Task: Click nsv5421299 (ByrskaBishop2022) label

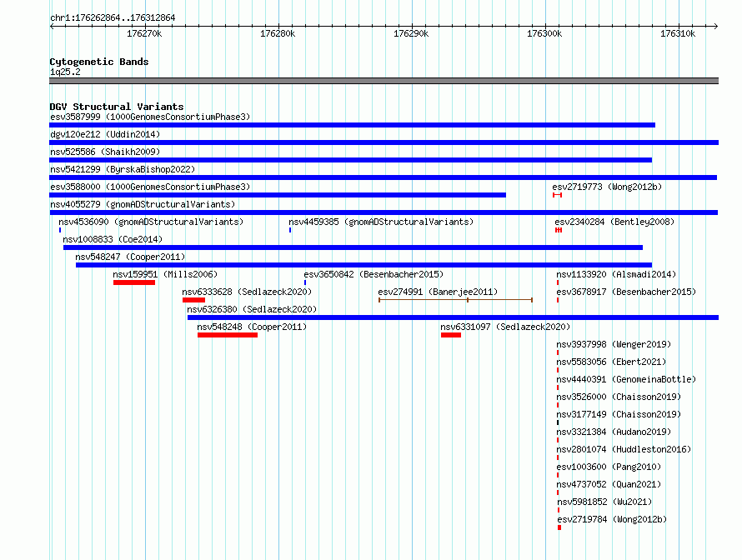Action: (123, 169)
